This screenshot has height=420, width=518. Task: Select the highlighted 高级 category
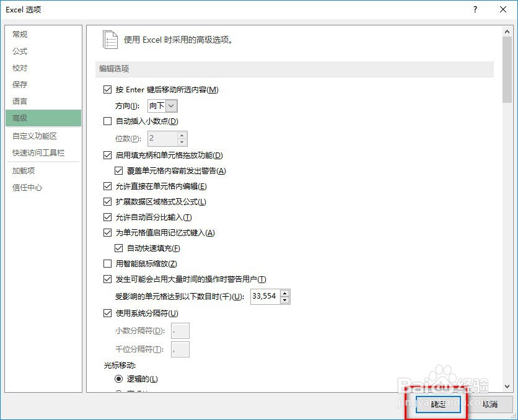(x=43, y=118)
